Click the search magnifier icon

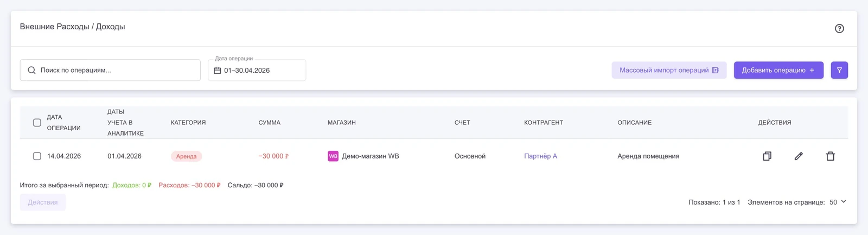(x=31, y=70)
